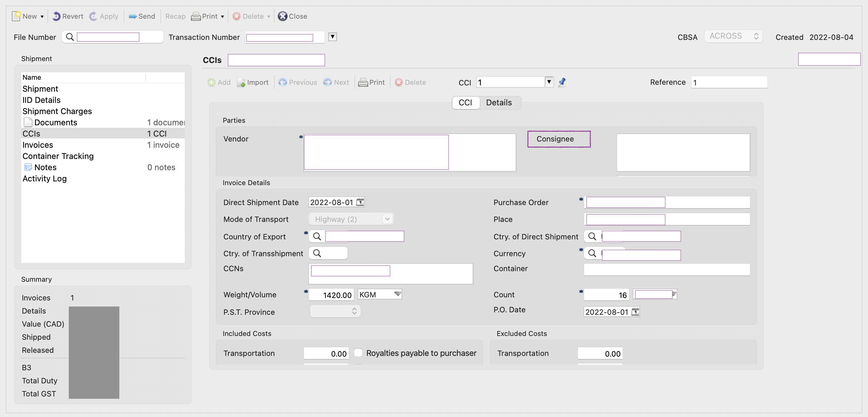Switch to the CCI tab

pos(465,103)
